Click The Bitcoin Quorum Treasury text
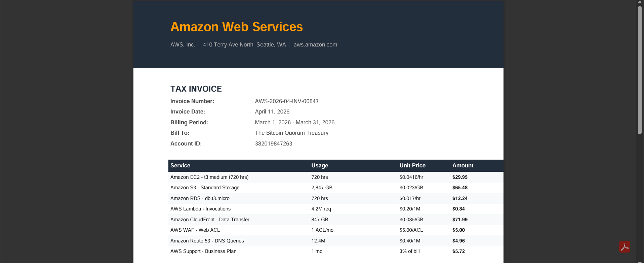The width and height of the screenshot is (644, 263). tap(292, 133)
